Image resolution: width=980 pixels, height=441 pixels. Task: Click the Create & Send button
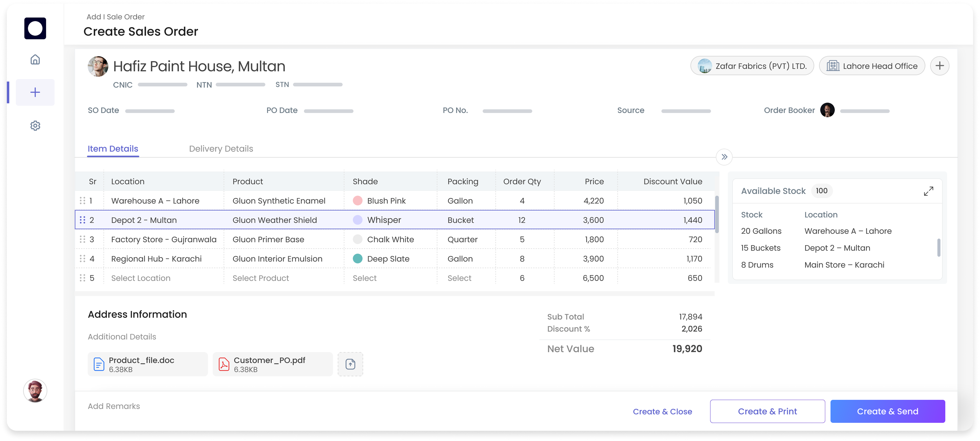coord(887,411)
